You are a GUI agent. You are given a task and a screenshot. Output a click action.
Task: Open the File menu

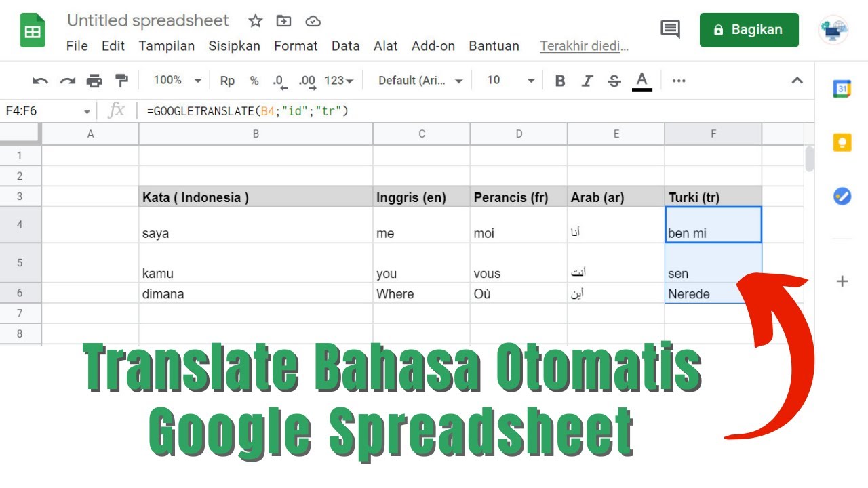(77, 46)
